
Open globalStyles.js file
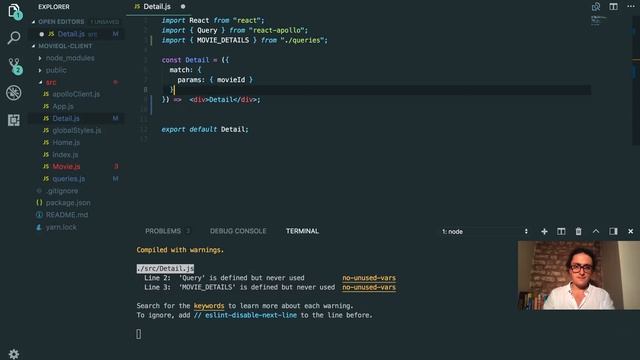(x=76, y=131)
